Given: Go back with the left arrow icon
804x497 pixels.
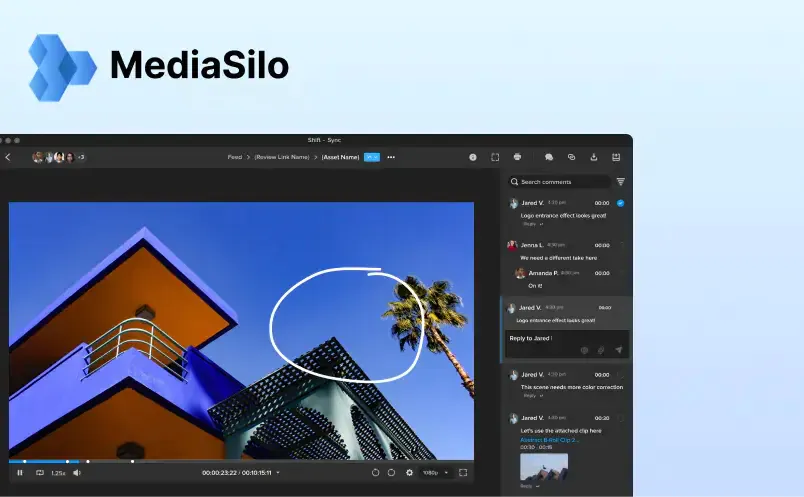Looking at the screenshot, I should point(8,157).
